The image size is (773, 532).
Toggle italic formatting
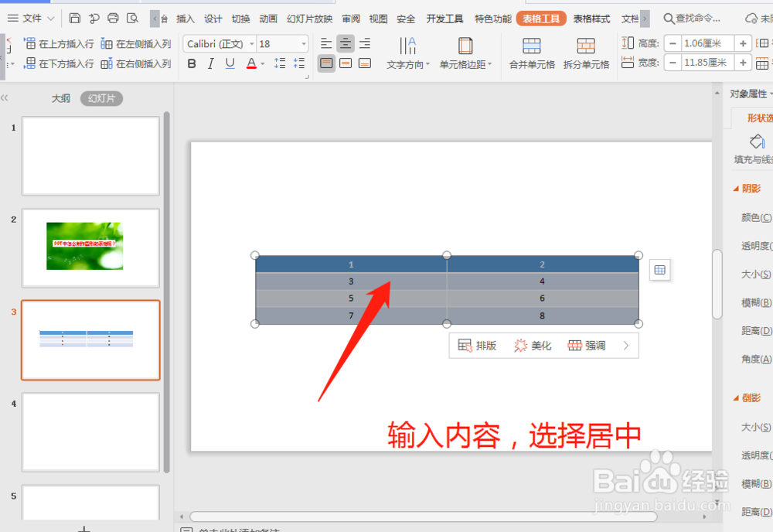[x=210, y=63]
